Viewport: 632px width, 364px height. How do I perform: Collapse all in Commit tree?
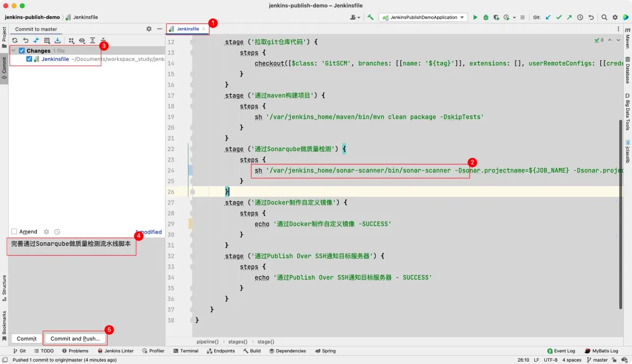103,40
